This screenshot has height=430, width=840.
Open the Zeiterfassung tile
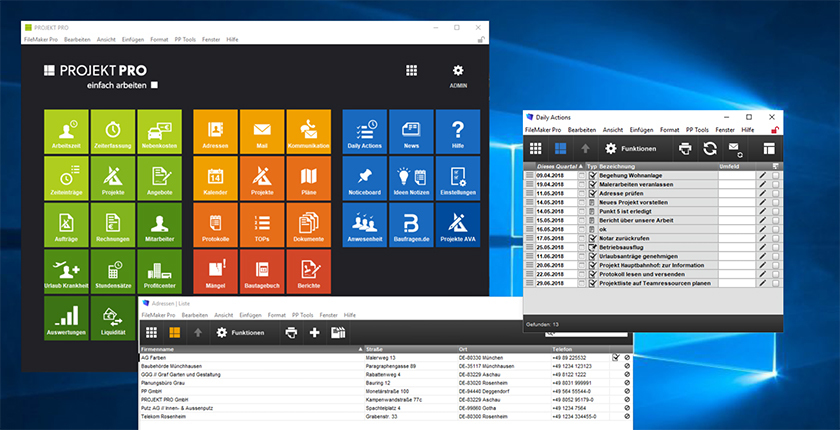[x=113, y=132]
